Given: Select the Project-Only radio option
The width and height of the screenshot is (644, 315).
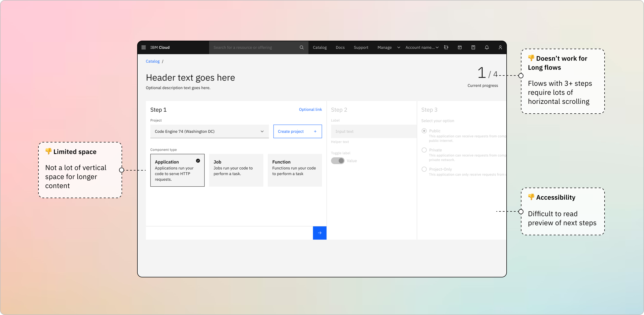Looking at the screenshot, I should pyautogui.click(x=424, y=169).
